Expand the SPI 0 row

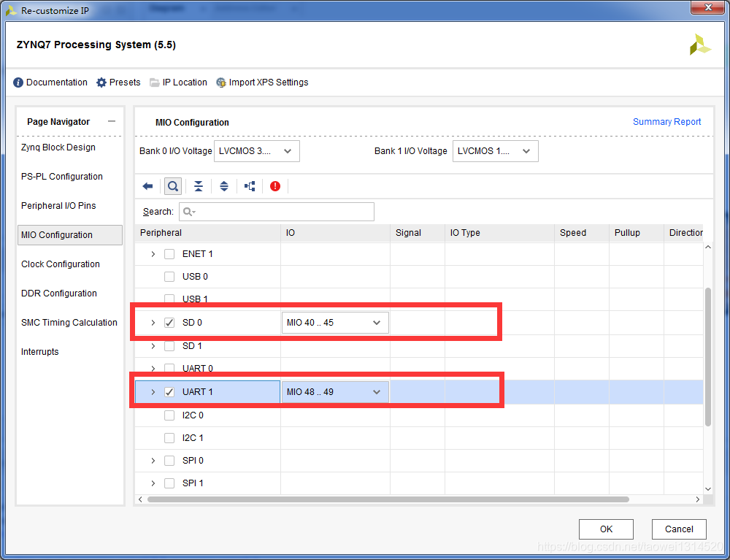tap(153, 461)
